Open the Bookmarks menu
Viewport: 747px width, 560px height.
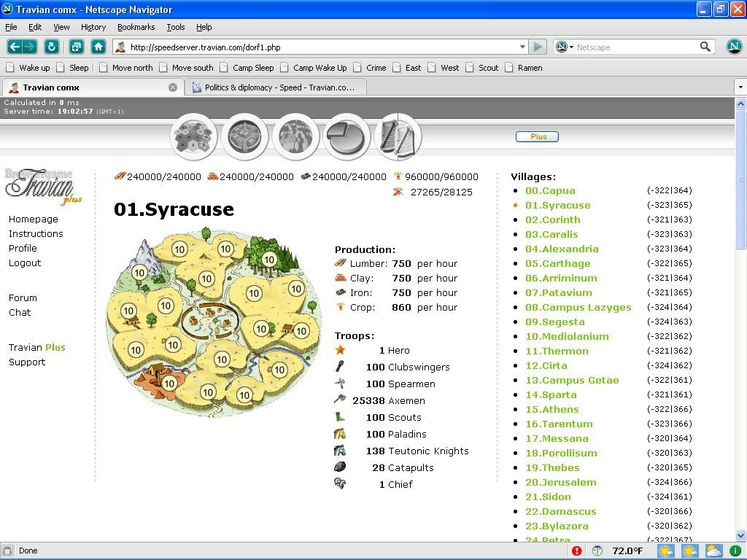136,27
